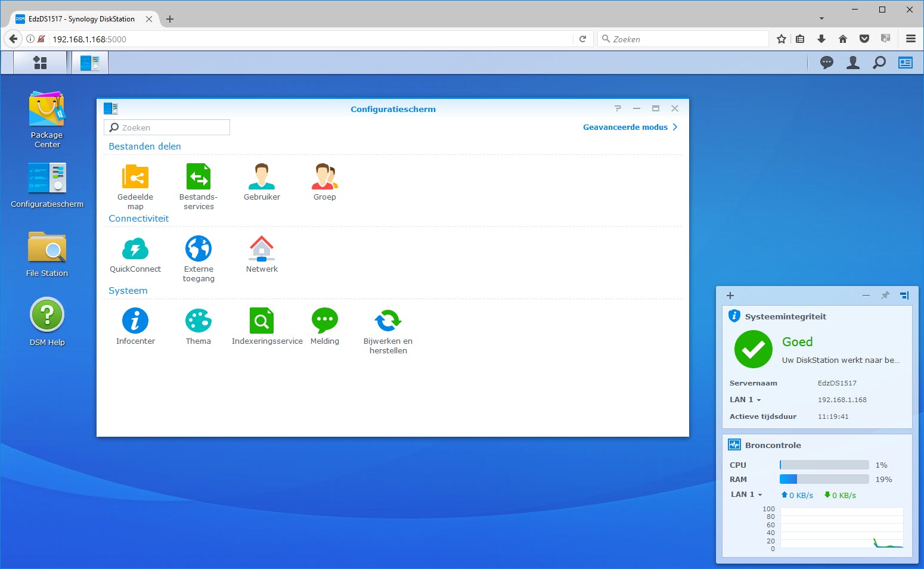The height and width of the screenshot is (569, 924).
Task: Add a widget with the plus button
Action: point(730,296)
